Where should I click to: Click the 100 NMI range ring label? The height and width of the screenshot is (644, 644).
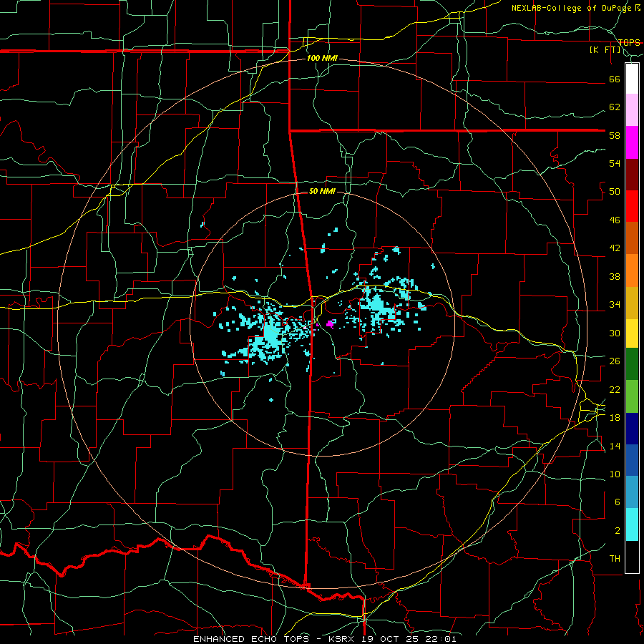[323, 58]
